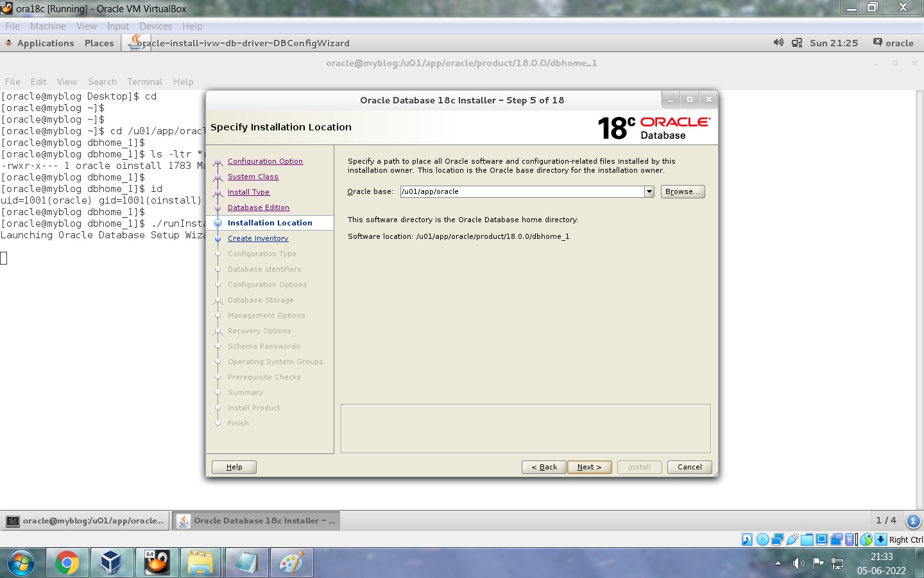Open the Windows Start menu

21,563
